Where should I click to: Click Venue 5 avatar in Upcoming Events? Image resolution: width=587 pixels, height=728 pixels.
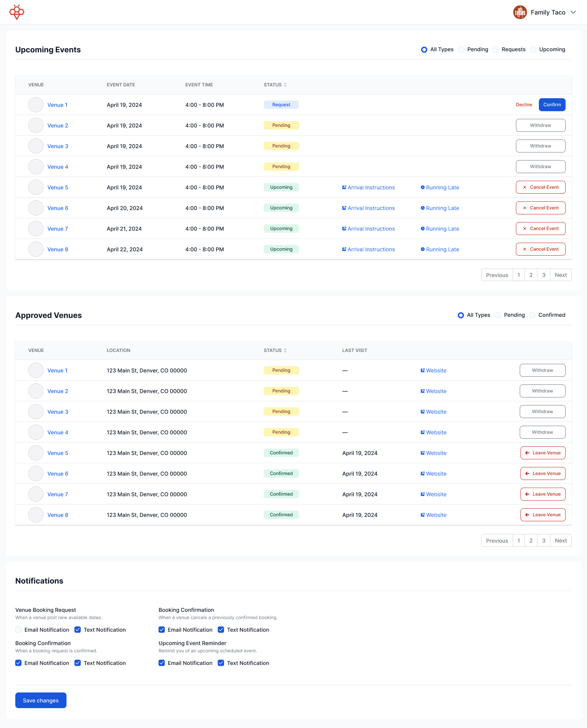tap(36, 187)
